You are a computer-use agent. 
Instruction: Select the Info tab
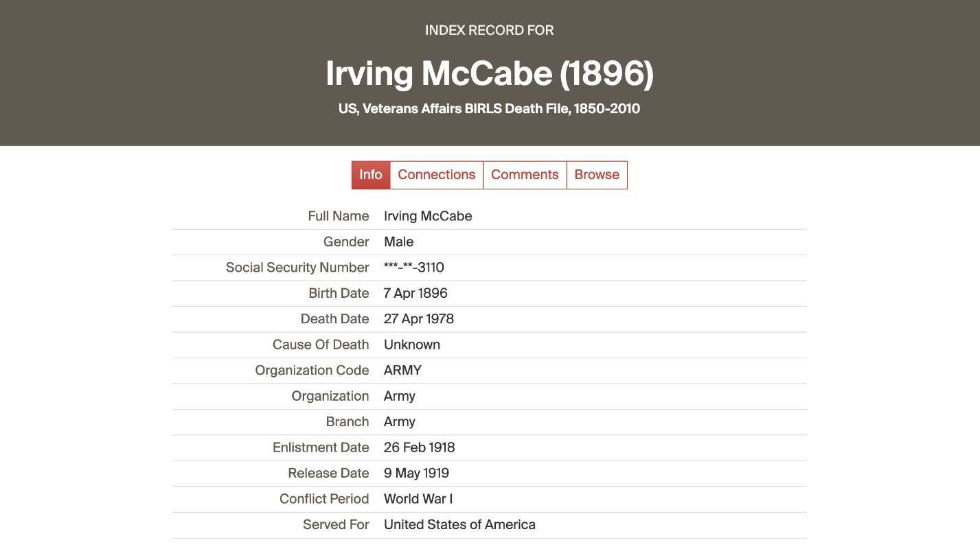pyautogui.click(x=371, y=175)
